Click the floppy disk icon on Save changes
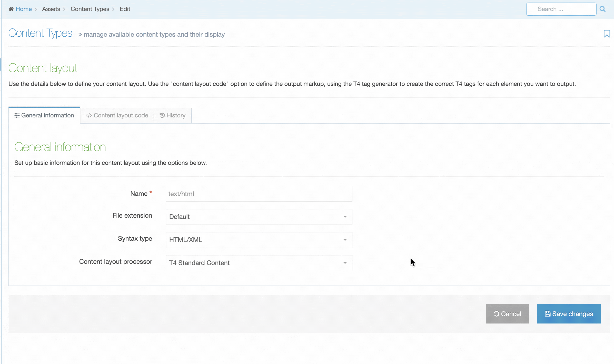The height and width of the screenshot is (364, 614). (x=548, y=314)
